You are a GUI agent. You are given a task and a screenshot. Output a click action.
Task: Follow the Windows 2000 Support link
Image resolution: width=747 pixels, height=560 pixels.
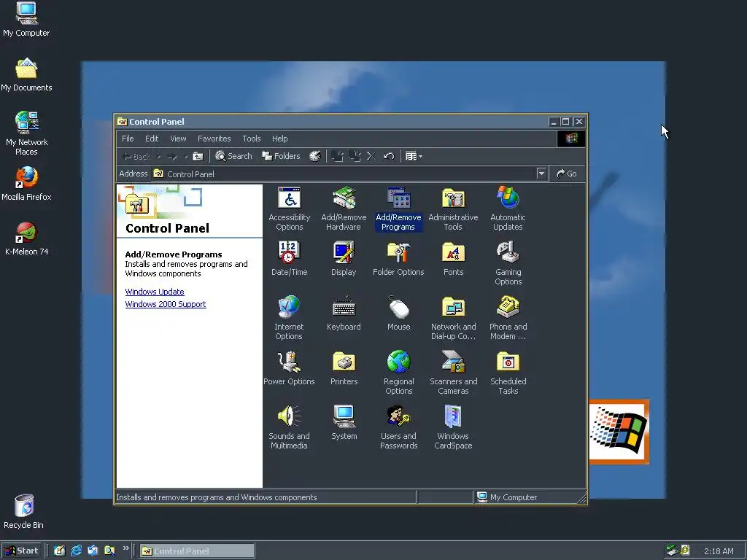pyautogui.click(x=166, y=304)
